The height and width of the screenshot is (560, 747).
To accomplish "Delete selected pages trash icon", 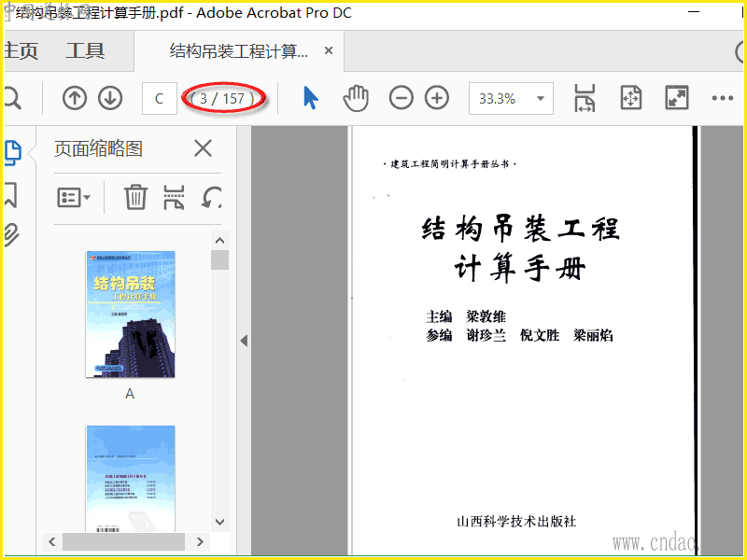I will coord(135,197).
